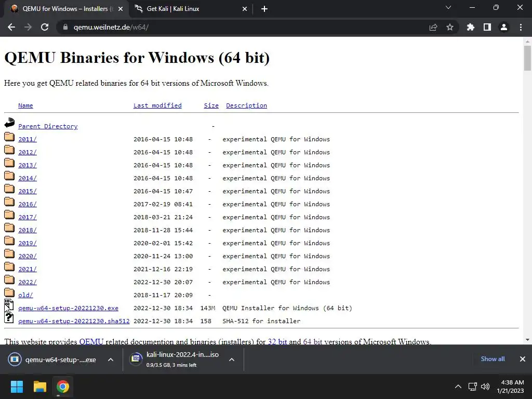Click folder icon beside 2011/
Screen dimensions: 532x399
click(x=9, y=137)
